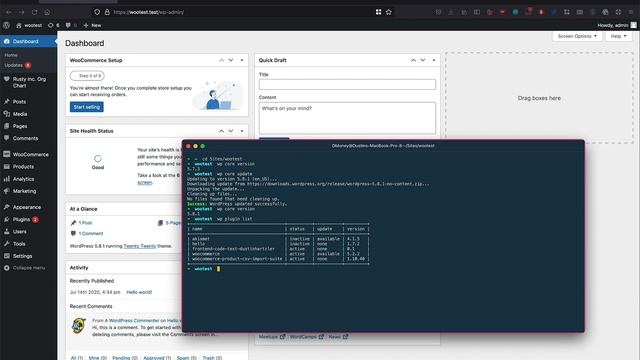Open Screen Options dropdown
Image resolution: width=640 pixels, height=360 pixels.
(577, 36)
